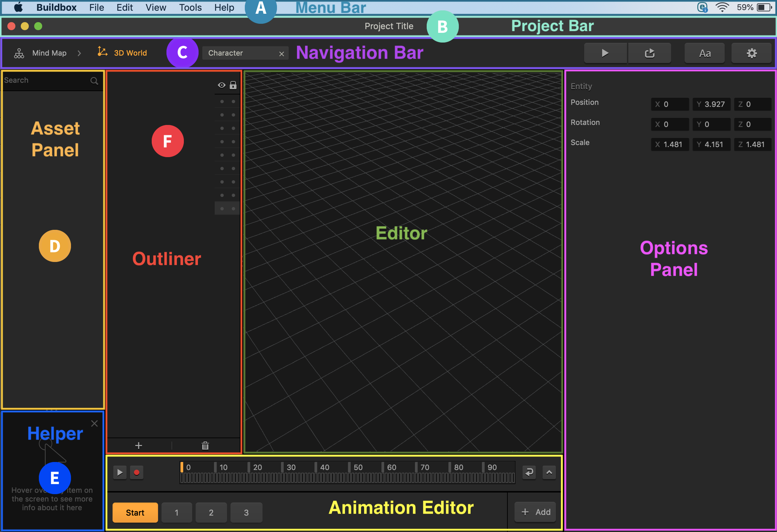Toggle the record button in Animation Editor
Screen dimensions: 777x532
[137, 472]
